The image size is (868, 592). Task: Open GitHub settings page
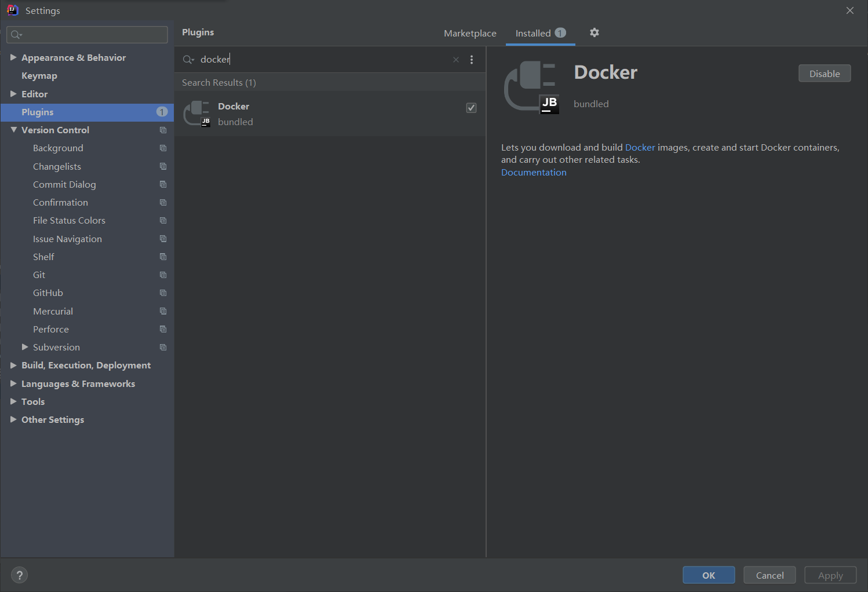48,293
